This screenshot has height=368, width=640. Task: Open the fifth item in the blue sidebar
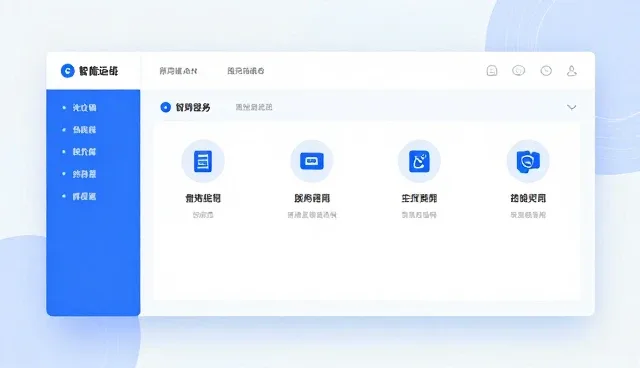click(84, 197)
